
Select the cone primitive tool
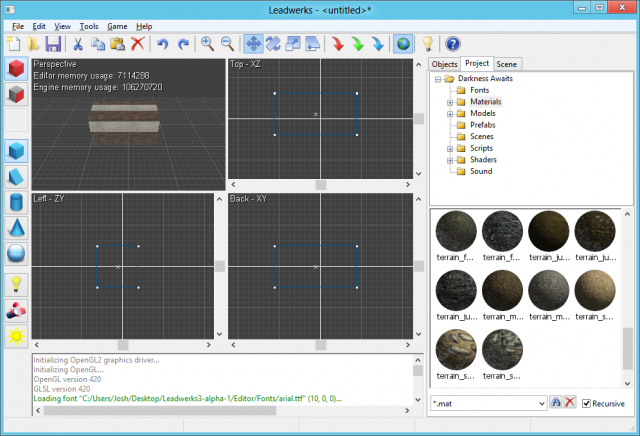point(17,228)
